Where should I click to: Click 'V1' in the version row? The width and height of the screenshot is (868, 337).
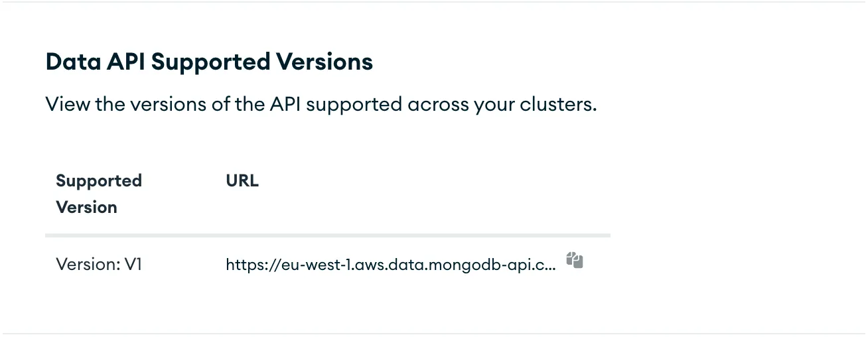[x=133, y=265]
